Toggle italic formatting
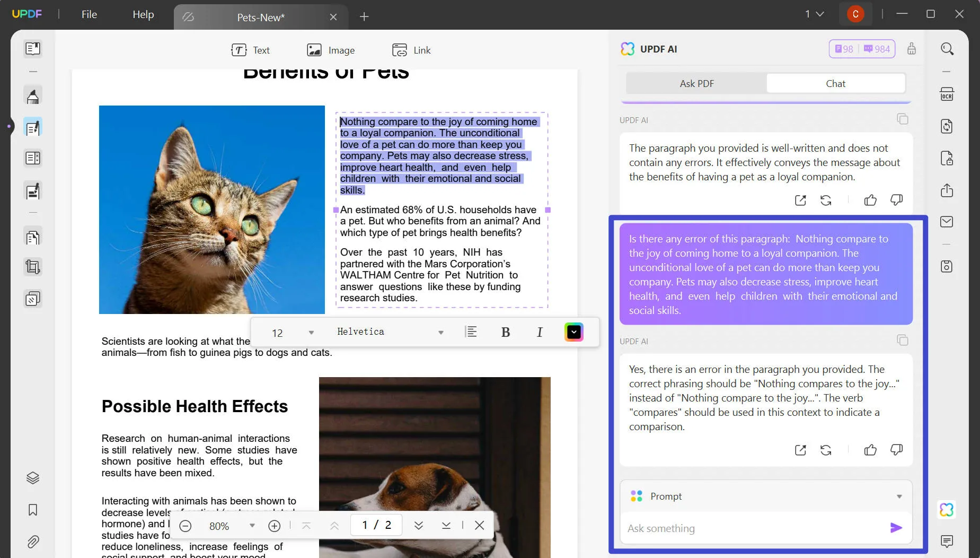 pyautogui.click(x=540, y=332)
